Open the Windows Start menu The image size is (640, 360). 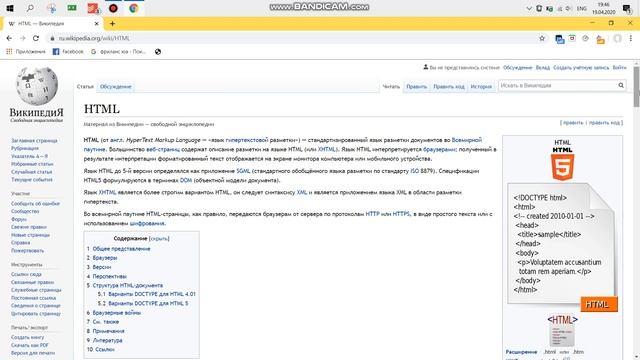point(10,8)
